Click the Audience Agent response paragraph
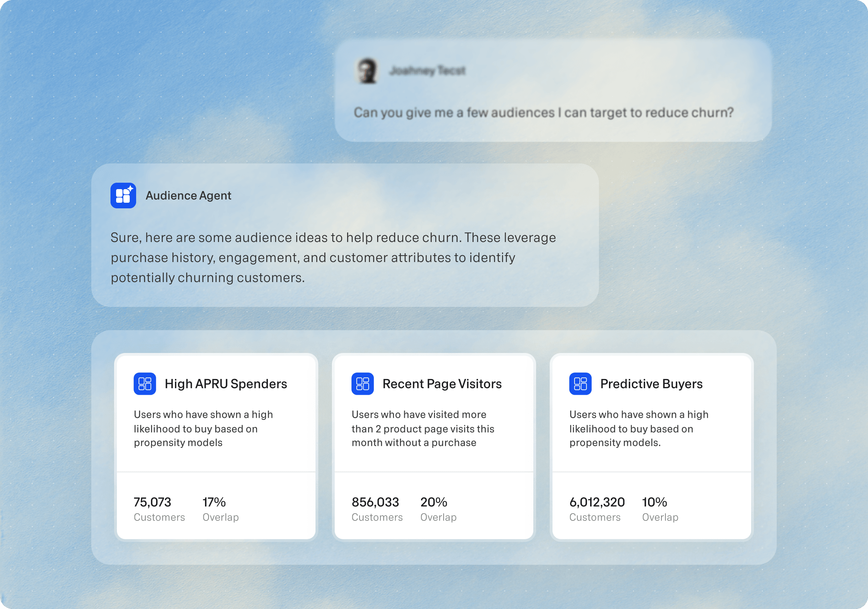This screenshot has height=609, width=868. [x=333, y=257]
